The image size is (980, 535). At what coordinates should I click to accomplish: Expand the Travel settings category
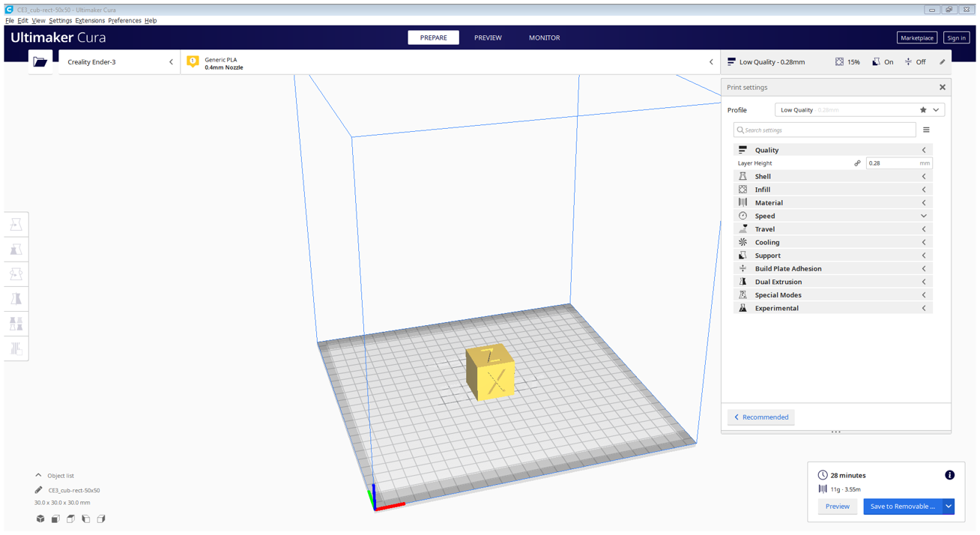[x=833, y=229]
